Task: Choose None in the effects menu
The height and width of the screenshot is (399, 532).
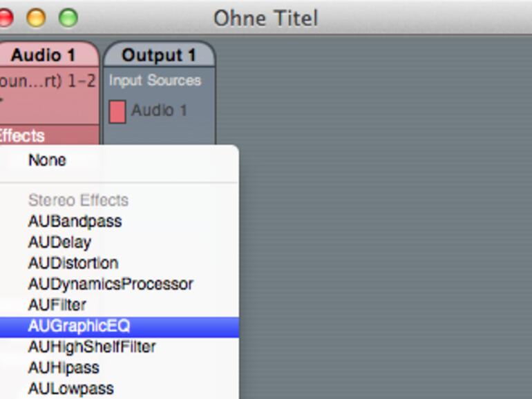Action: tap(47, 160)
